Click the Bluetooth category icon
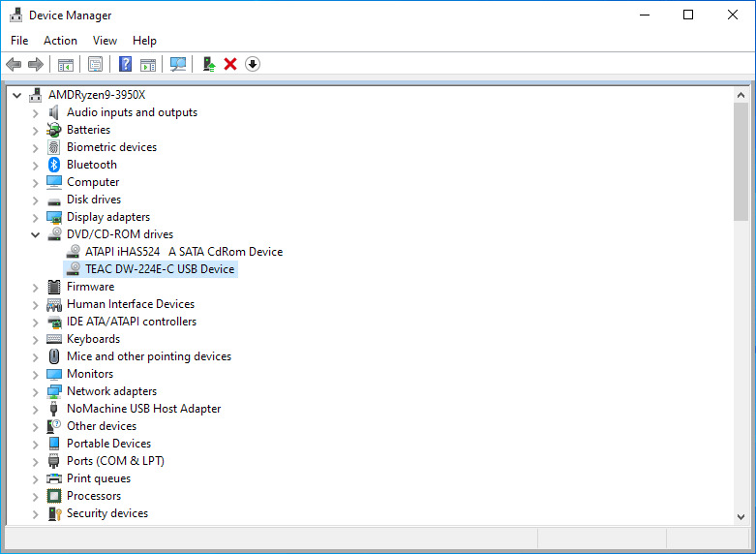756x554 pixels. point(54,165)
